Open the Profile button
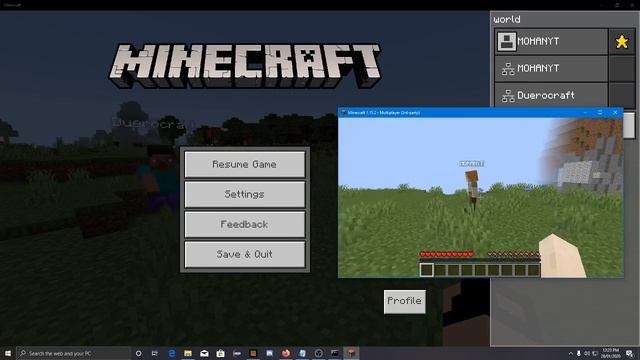Viewport: 640px width, 360px height. (x=404, y=301)
